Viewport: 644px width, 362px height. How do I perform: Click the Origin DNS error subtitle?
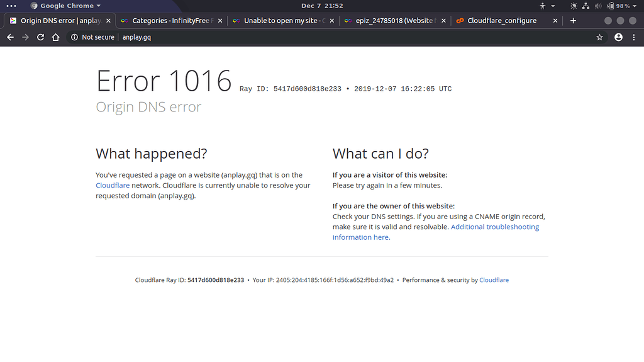pos(148,107)
